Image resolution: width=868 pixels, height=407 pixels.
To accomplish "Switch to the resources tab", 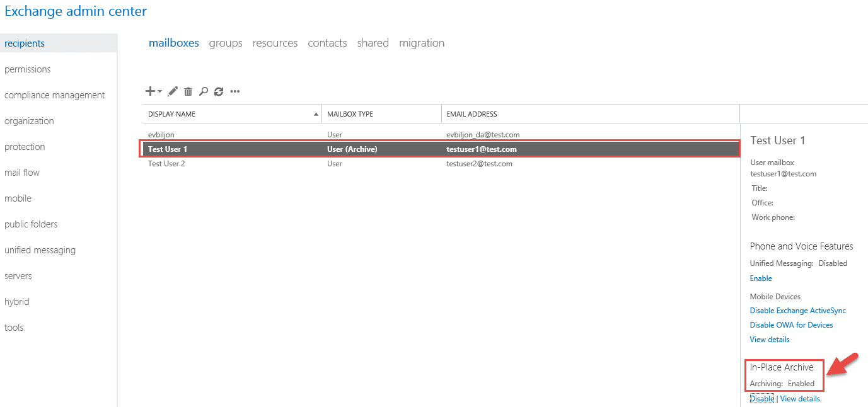I will [275, 43].
